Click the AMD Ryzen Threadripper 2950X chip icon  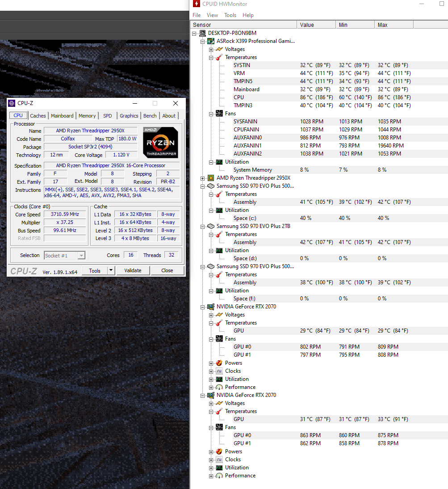(211, 178)
